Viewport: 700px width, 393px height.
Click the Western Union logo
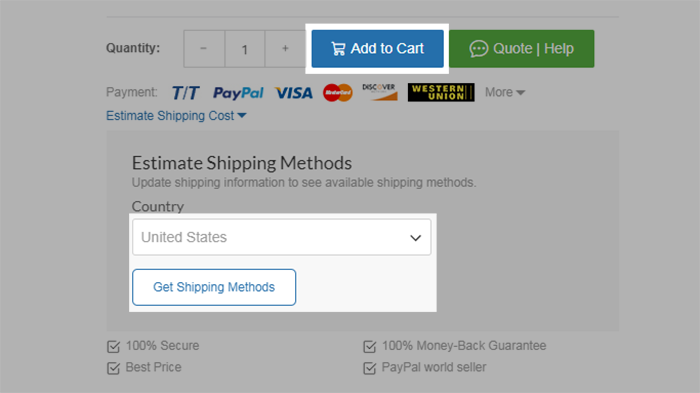[441, 92]
